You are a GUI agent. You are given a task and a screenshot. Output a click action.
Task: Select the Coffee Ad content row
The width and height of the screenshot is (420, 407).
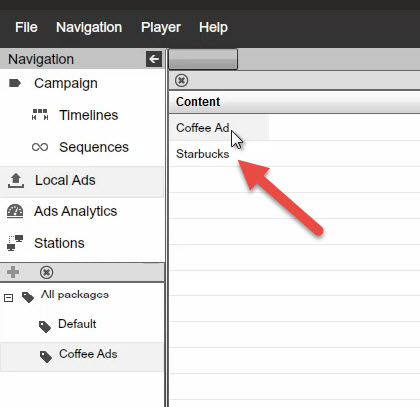[x=294, y=128]
